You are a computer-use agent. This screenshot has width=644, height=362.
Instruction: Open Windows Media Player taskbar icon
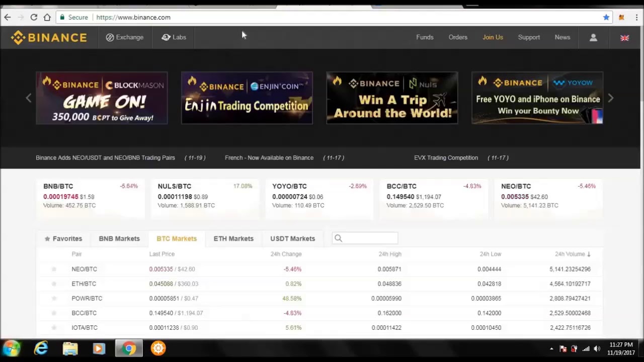99,348
